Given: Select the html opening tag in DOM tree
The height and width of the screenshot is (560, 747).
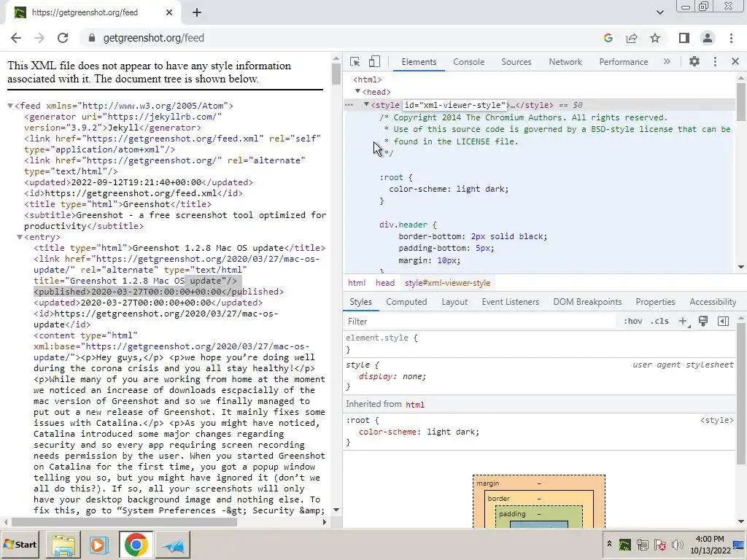Looking at the screenshot, I should click(x=368, y=80).
